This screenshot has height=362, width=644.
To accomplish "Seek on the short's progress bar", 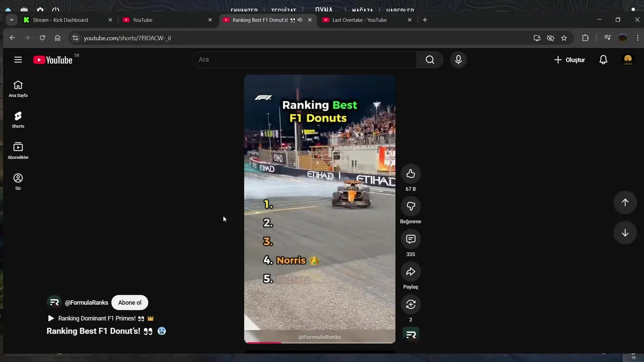I will tap(320, 342).
